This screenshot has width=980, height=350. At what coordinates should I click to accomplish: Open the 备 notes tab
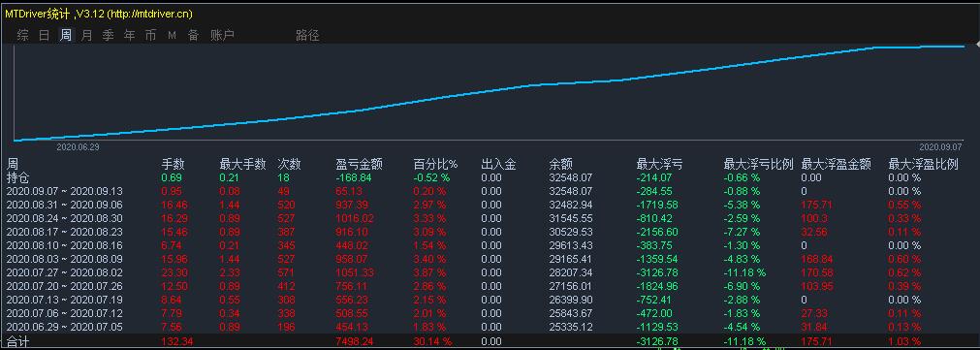pos(193,35)
